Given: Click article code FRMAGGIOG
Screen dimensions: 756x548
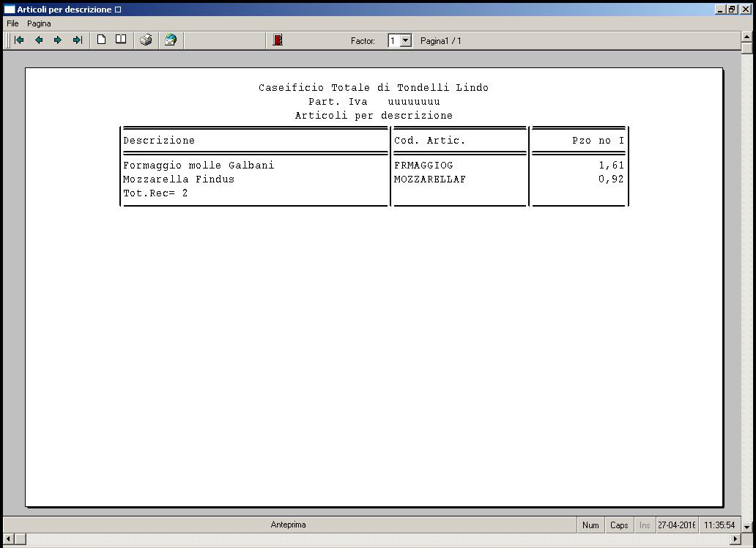Looking at the screenshot, I should coord(423,165).
